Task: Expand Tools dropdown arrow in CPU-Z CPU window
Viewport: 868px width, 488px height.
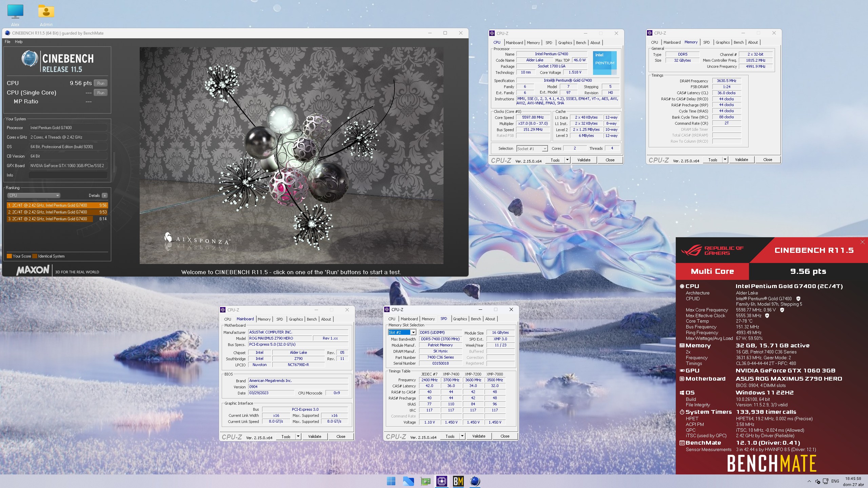Action: (567, 160)
